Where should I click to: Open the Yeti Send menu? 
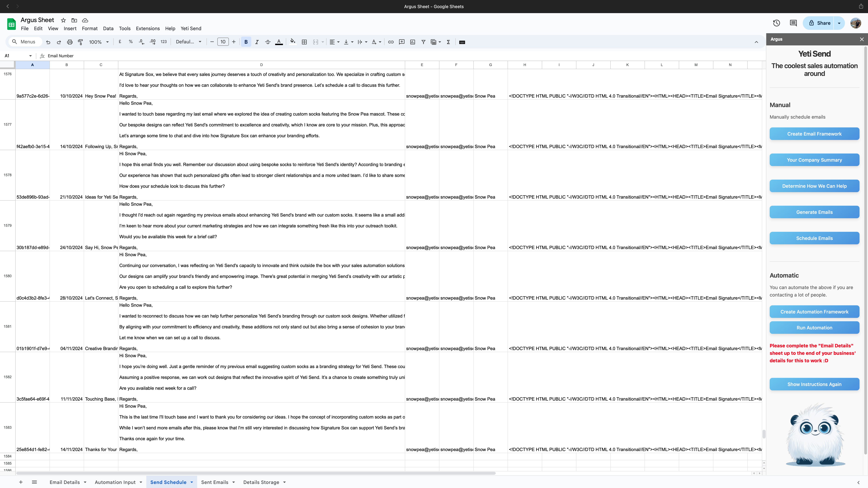191,28
